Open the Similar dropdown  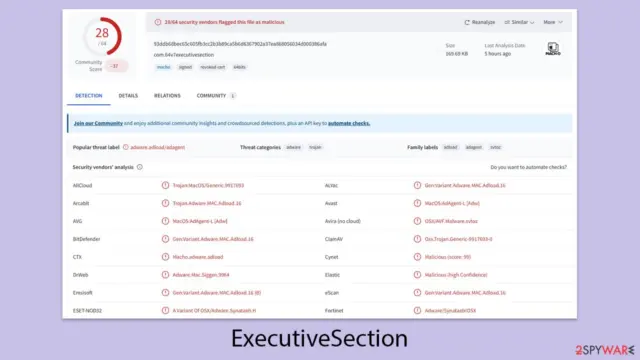[x=519, y=22]
